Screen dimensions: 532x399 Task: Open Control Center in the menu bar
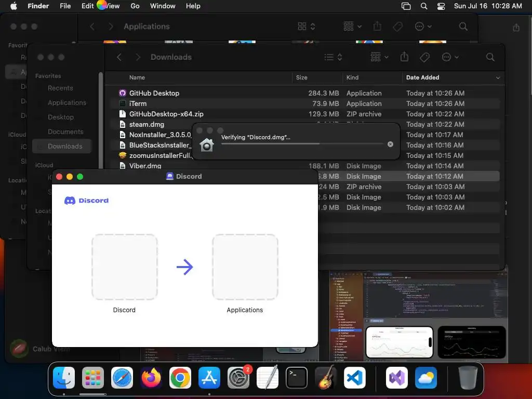coord(441,6)
